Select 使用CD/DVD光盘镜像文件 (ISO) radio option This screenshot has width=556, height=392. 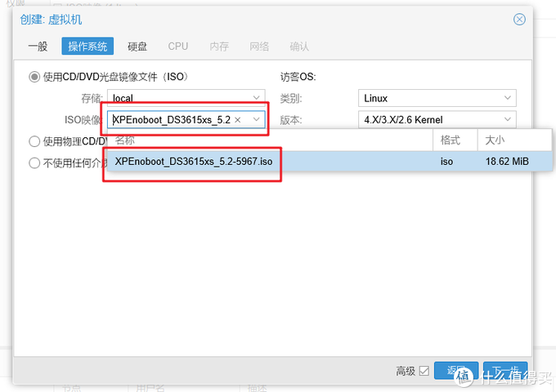(x=34, y=77)
